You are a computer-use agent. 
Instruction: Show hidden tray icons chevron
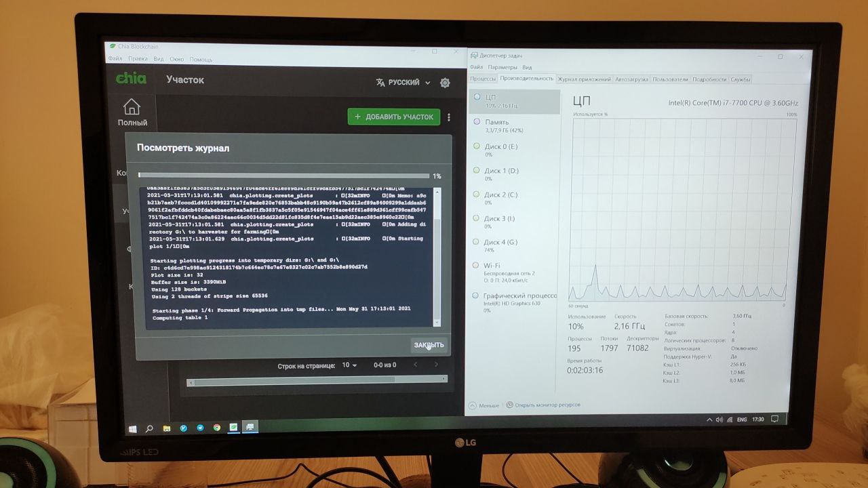tap(709, 420)
